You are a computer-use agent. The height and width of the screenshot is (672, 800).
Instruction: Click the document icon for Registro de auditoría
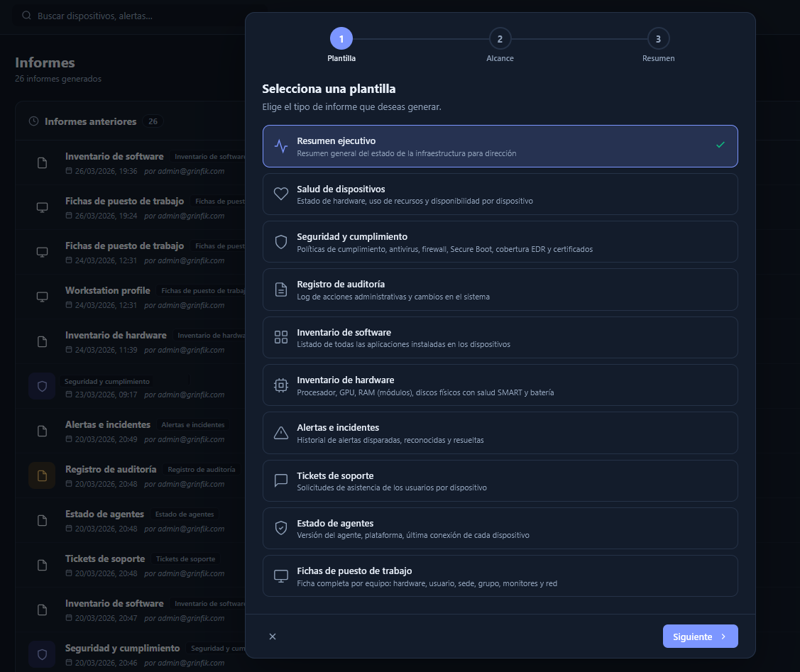(281, 290)
